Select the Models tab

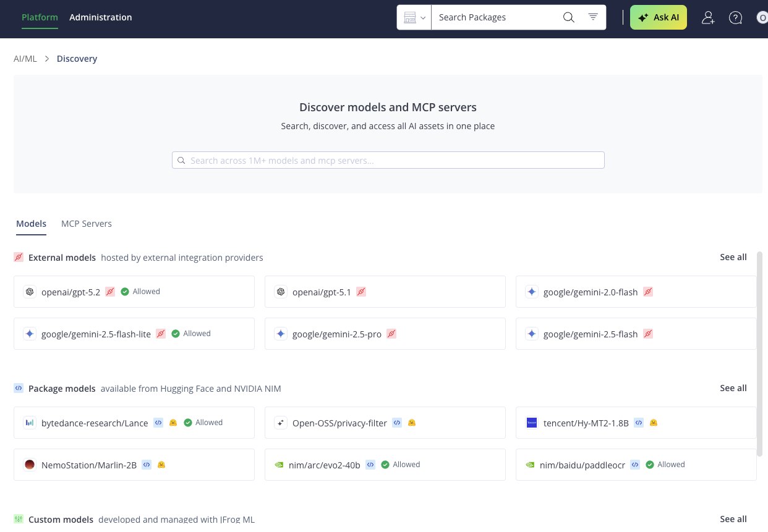pyautogui.click(x=32, y=224)
